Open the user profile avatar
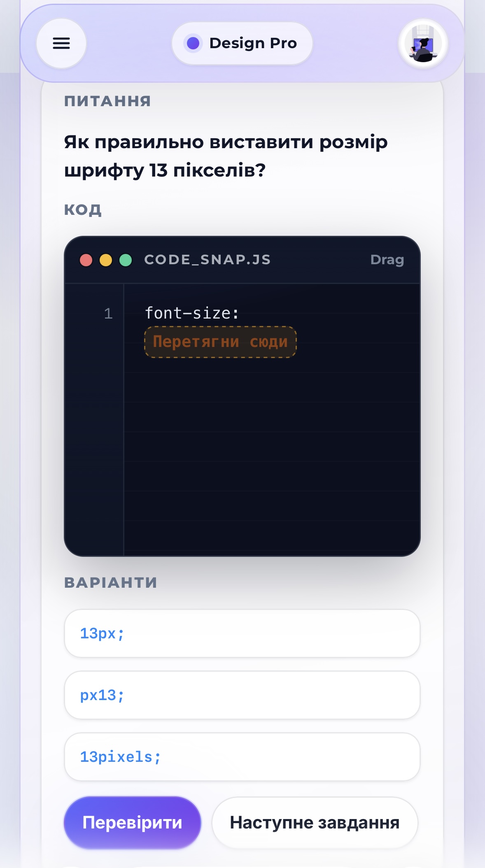Viewport: 485px width, 868px height. click(423, 44)
